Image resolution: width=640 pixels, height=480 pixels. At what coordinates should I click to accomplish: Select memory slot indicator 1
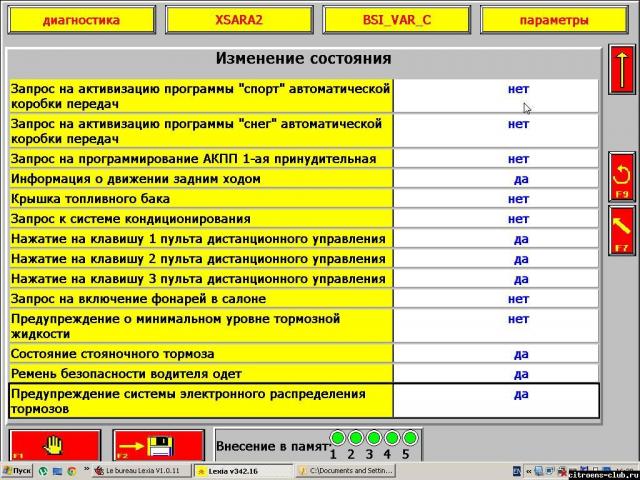click(x=337, y=438)
